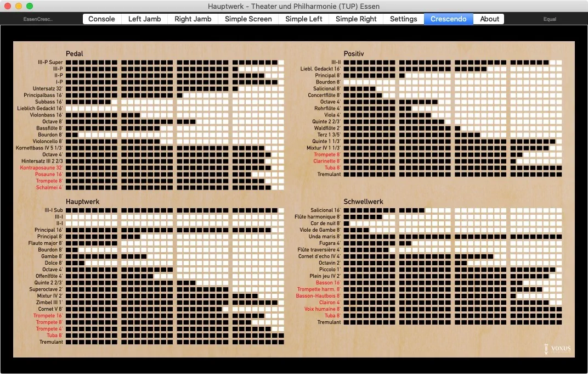Click the Voix humaine 8' stop label
This screenshot has width=588, height=374.
pos(323,309)
